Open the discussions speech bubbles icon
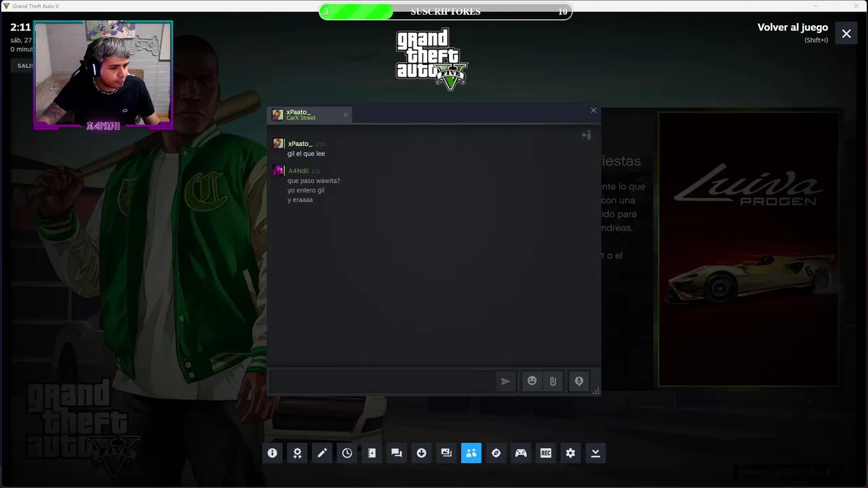Screen dimensions: 868x488 pos(397,453)
